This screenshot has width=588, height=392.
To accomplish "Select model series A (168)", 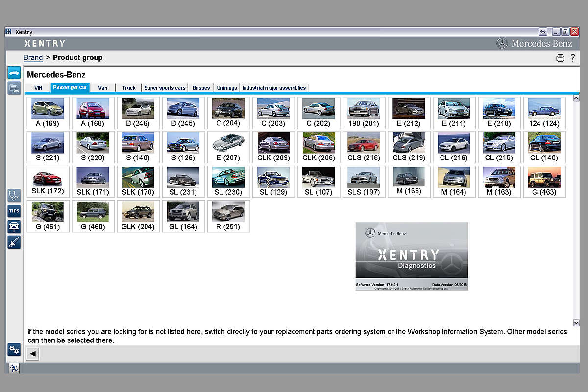I will (x=93, y=113).
